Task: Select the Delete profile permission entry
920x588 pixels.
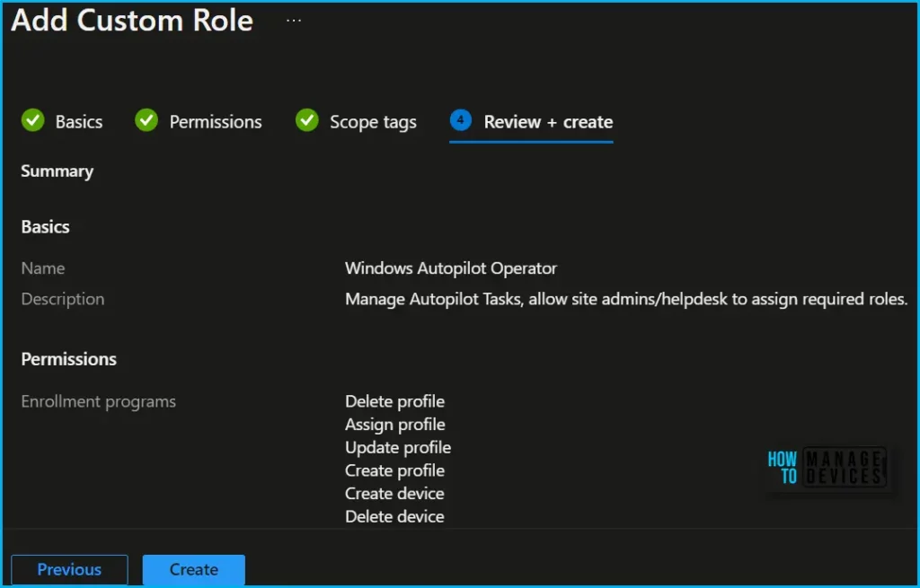Action: [x=394, y=401]
